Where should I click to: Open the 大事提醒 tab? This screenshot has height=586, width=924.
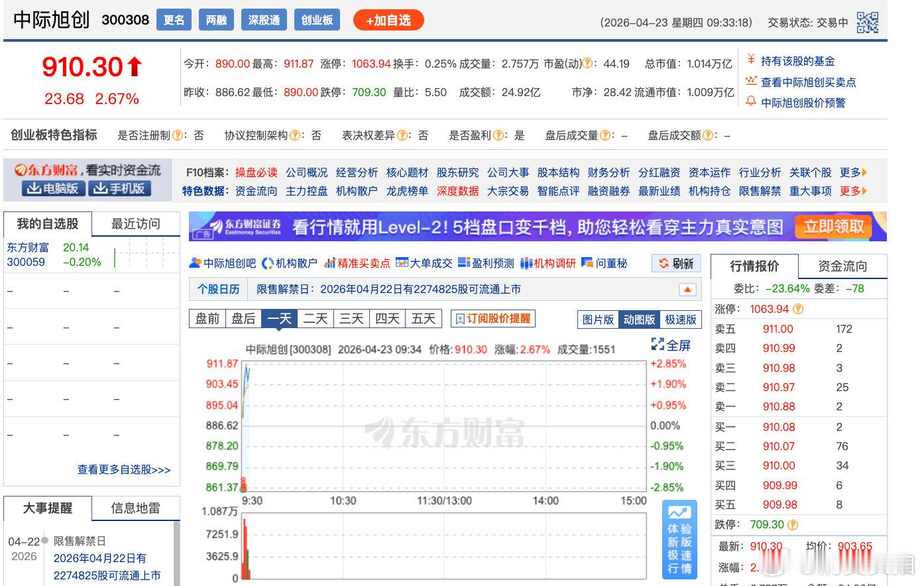(48, 508)
